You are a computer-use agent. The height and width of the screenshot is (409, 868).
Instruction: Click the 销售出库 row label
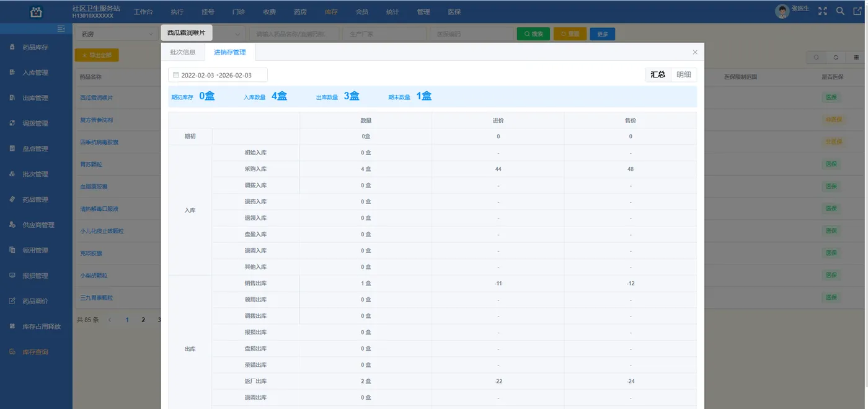coord(255,283)
